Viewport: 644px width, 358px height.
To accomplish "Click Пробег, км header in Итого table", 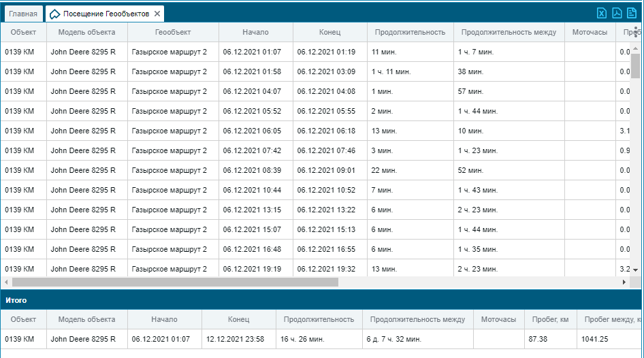I will 550,319.
